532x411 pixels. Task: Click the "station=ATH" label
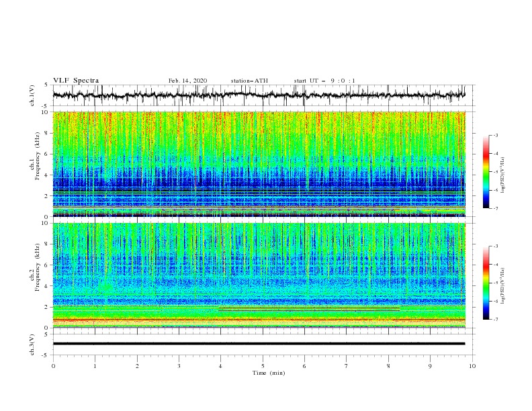click(249, 81)
